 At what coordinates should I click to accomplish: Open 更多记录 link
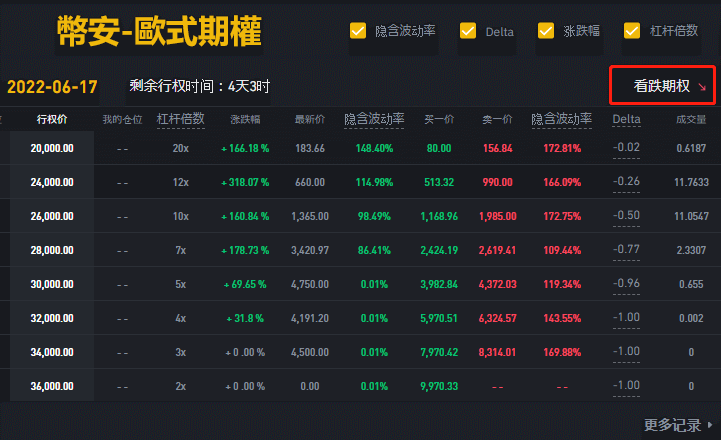point(672,425)
